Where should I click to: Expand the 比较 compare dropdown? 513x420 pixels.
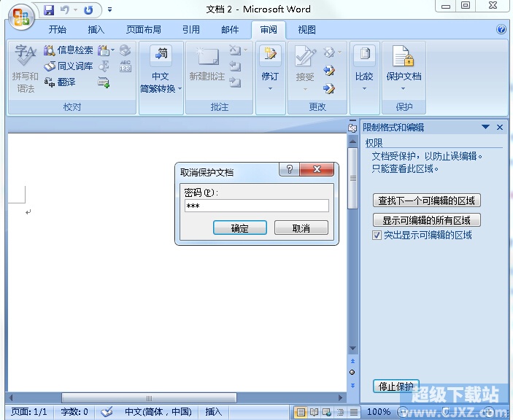coord(364,89)
